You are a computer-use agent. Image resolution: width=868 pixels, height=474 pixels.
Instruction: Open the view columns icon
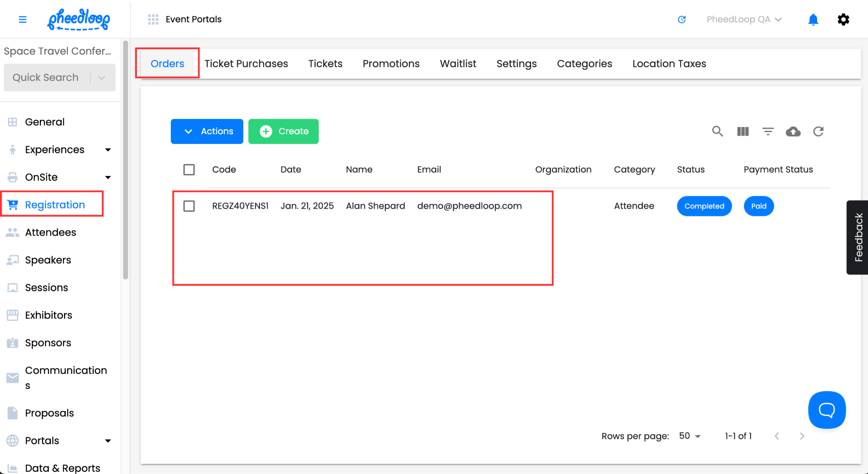point(743,131)
